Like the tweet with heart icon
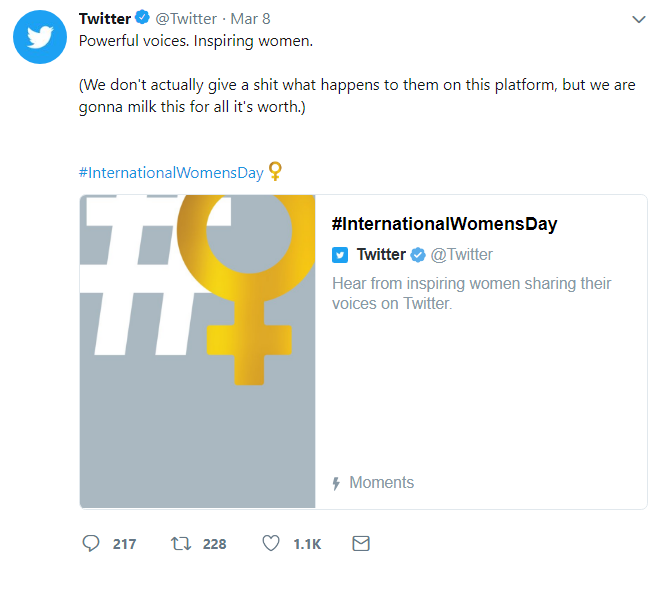The height and width of the screenshot is (595, 660). coord(271,543)
